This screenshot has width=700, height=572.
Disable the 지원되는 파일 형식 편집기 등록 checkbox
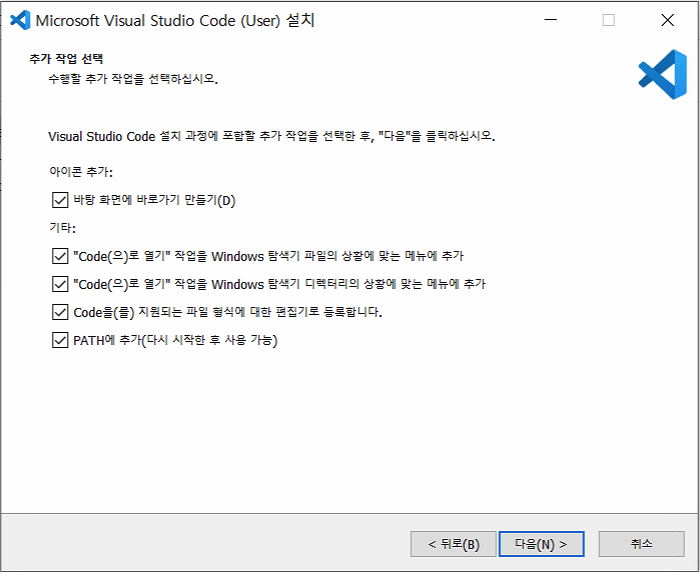coord(58,312)
